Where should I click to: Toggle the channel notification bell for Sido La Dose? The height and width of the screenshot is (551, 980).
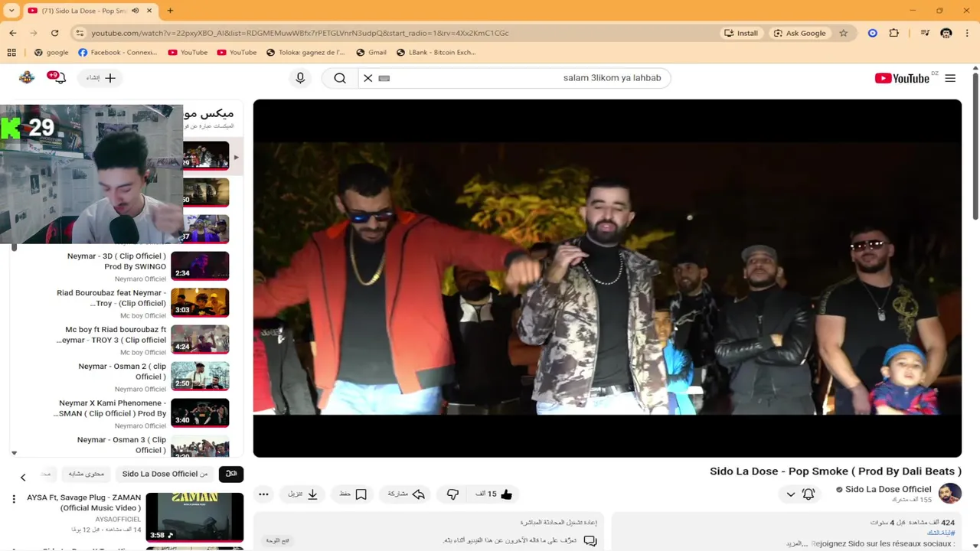[808, 494]
